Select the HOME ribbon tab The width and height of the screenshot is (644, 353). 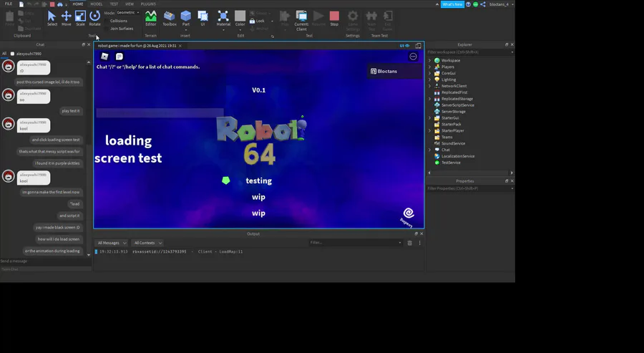(77, 4)
